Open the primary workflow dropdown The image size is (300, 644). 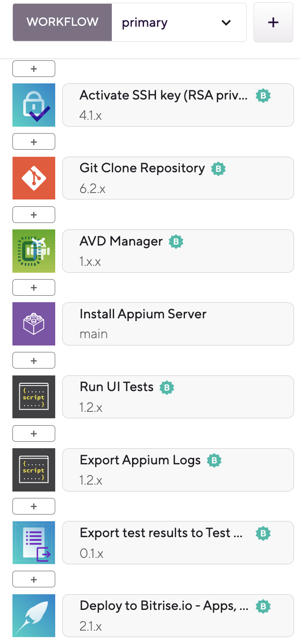pyautogui.click(x=179, y=22)
